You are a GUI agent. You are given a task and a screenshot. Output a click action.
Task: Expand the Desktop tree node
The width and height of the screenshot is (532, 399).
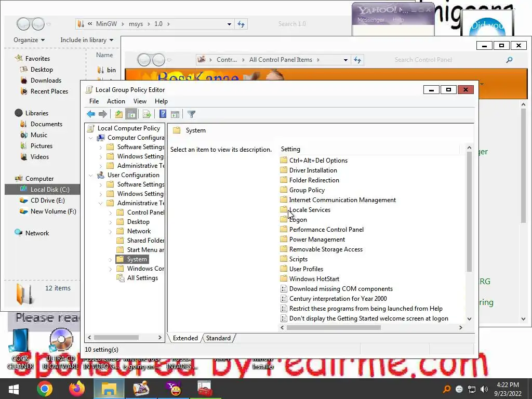(x=111, y=222)
